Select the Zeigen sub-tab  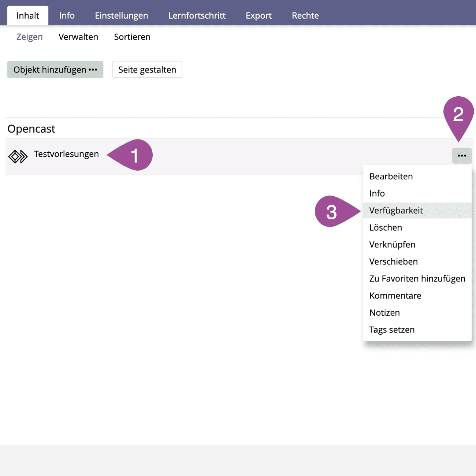[30, 37]
